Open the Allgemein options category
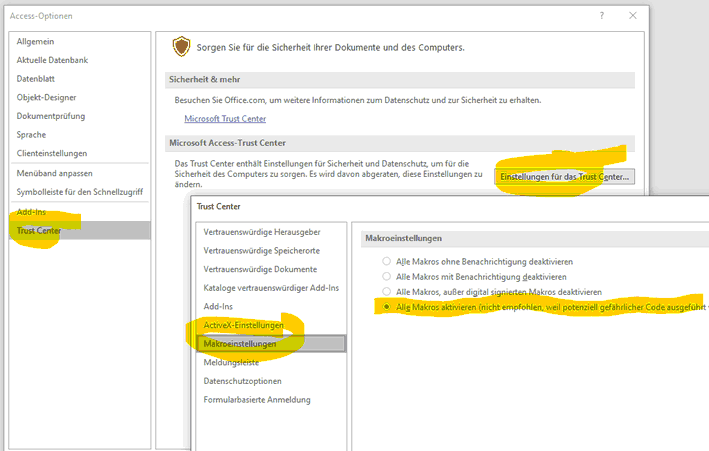Viewport: 709px width, 451px height. 35,42
